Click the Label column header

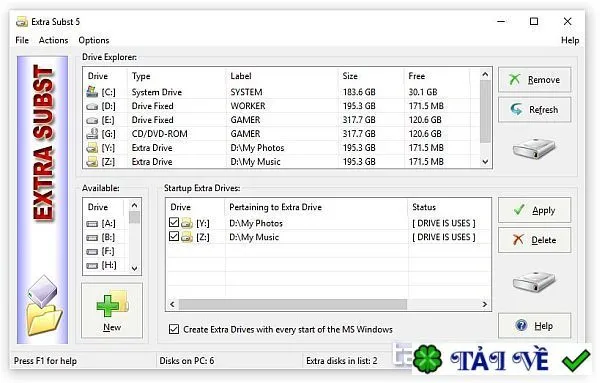(x=282, y=76)
